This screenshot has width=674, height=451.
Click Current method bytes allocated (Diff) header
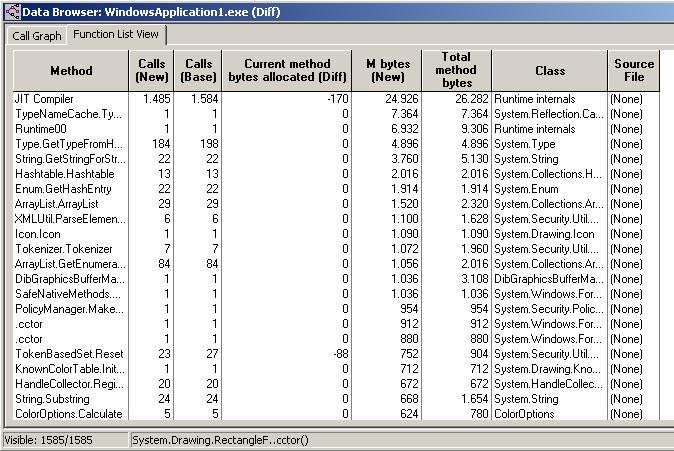[287, 71]
